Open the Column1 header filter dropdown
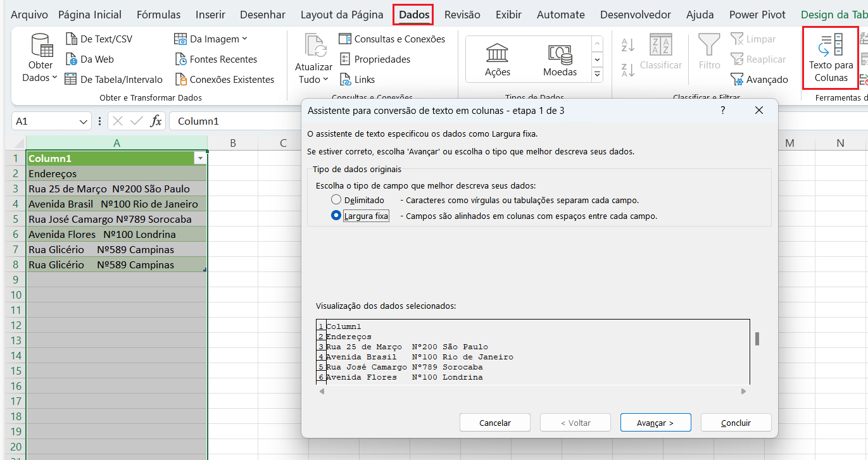Image resolution: width=868 pixels, height=460 pixels. (x=201, y=158)
